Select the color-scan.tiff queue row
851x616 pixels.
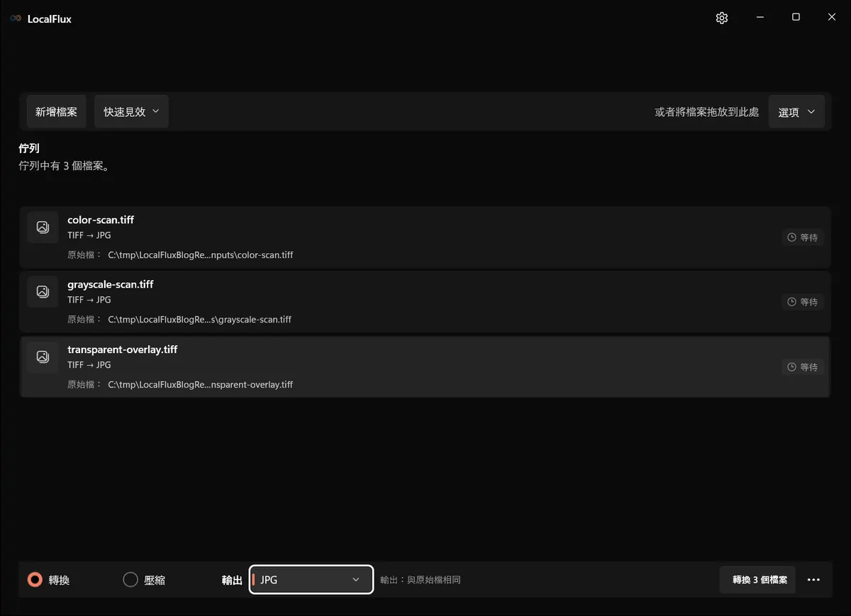click(425, 237)
